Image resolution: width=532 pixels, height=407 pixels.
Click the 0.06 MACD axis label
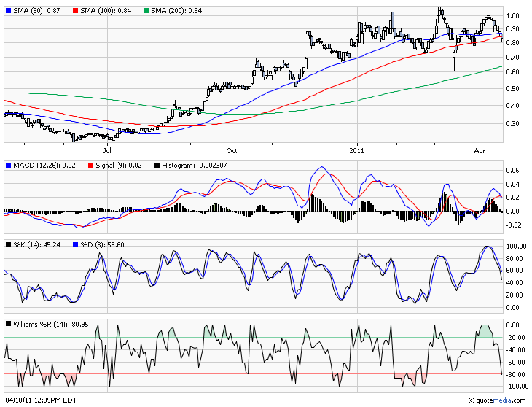pos(512,171)
